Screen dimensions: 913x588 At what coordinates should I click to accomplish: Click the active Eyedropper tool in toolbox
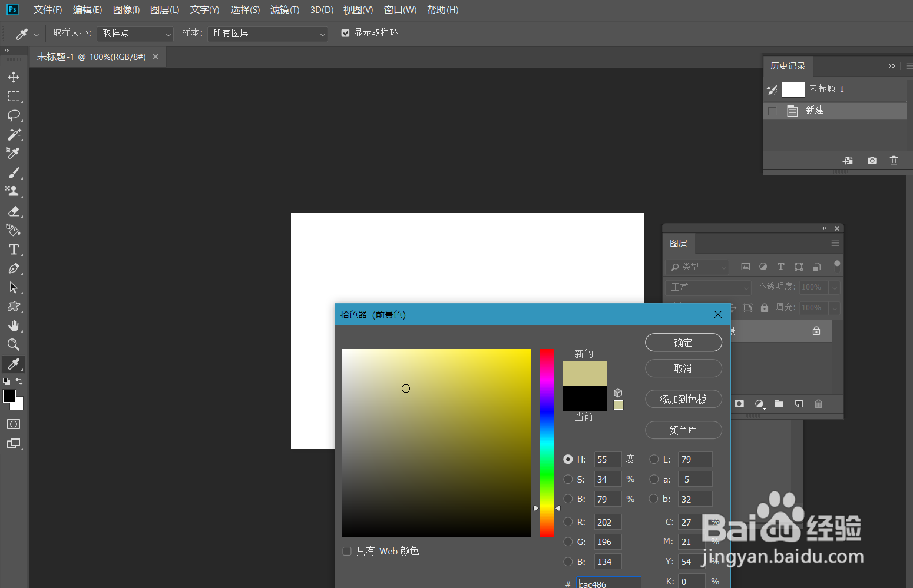(14, 364)
